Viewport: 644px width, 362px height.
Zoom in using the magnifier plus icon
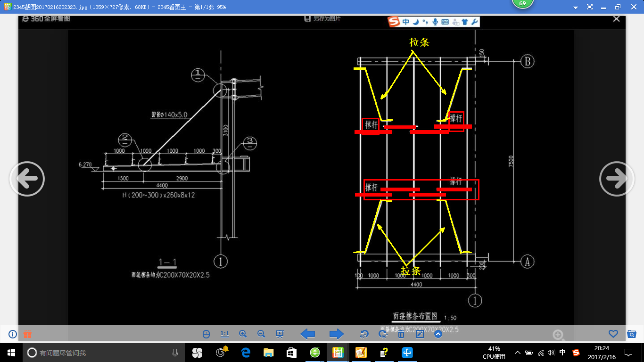(243, 334)
